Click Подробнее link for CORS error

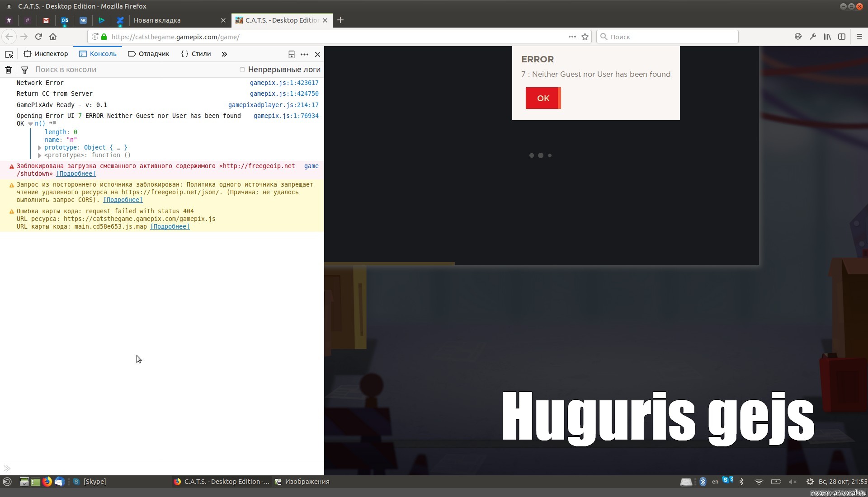(x=123, y=200)
